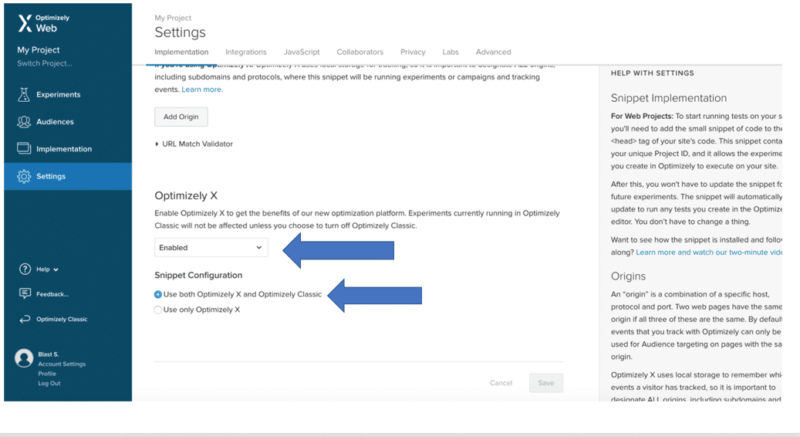Viewport: 800px width, 437px height.
Task: Click the Settings page title
Action: 180,33
